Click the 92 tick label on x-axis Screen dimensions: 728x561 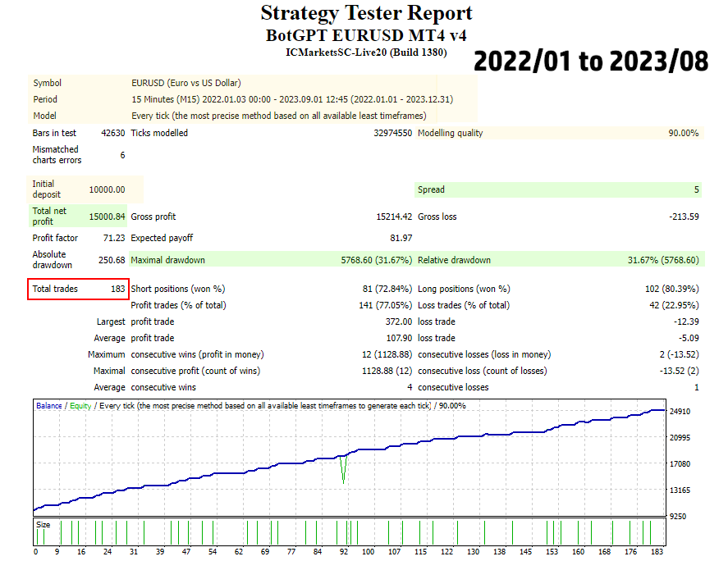344,552
